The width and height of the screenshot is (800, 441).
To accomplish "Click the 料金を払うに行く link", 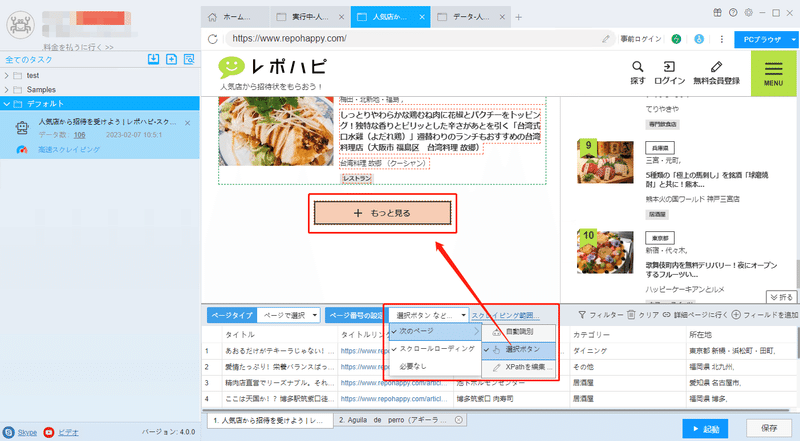I will (79, 47).
